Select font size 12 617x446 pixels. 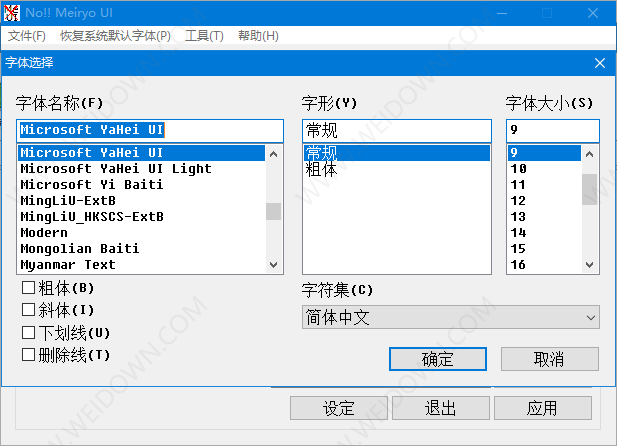(544, 201)
